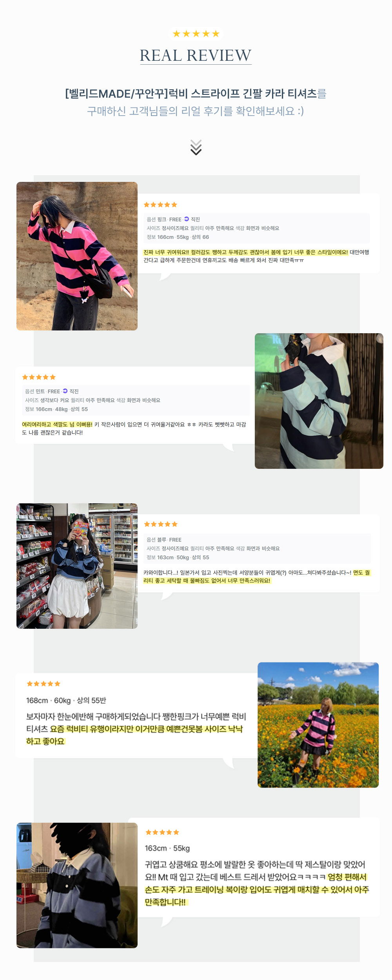Click the highlighted text in the 163cm review
Image resolution: width=392 pixels, height=980 pixels.
point(257,889)
